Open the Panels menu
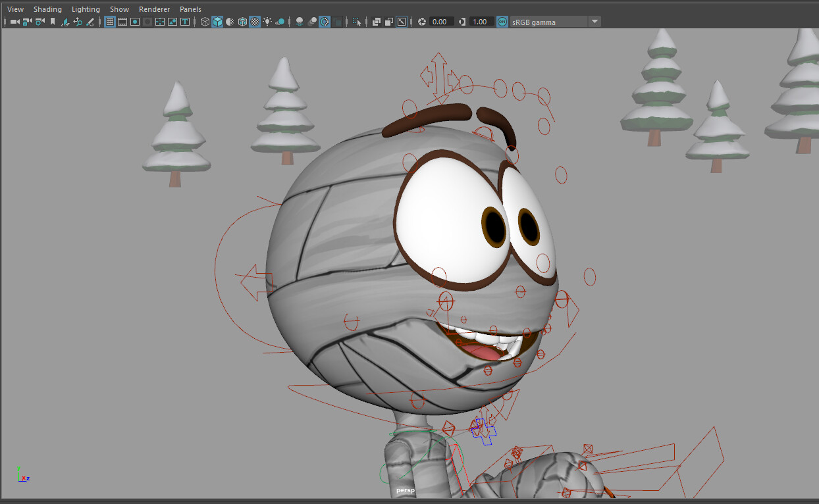Viewport: 819px width, 504px height. pyautogui.click(x=190, y=9)
